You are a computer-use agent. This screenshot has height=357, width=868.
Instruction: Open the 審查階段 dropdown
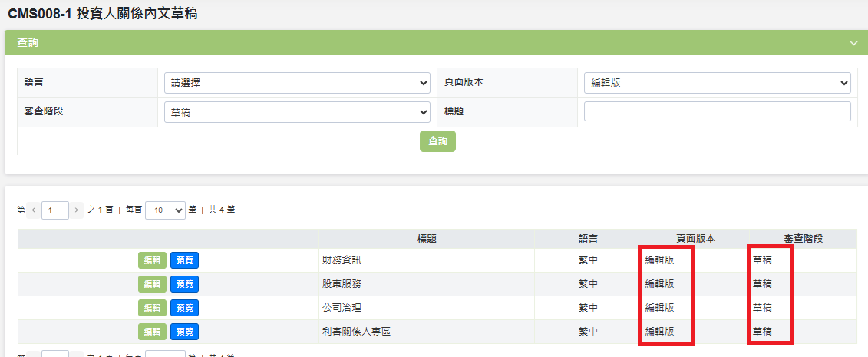click(x=297, y=112)
